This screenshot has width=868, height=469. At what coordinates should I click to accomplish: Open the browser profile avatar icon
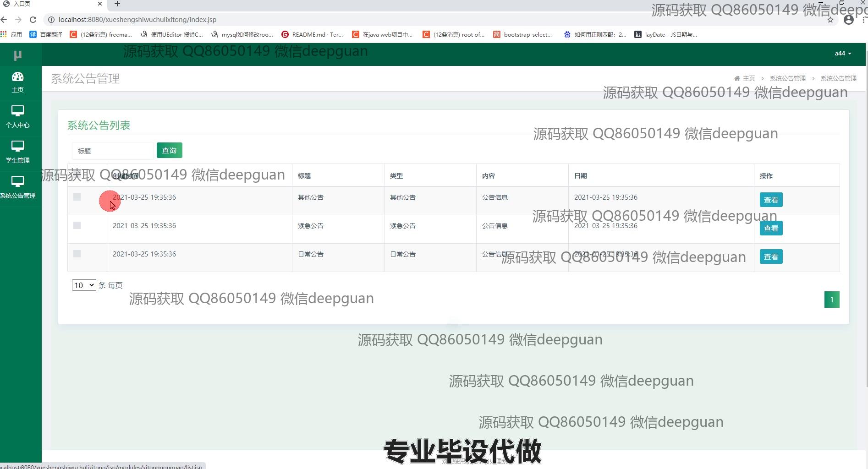click(x=848, y=20)
